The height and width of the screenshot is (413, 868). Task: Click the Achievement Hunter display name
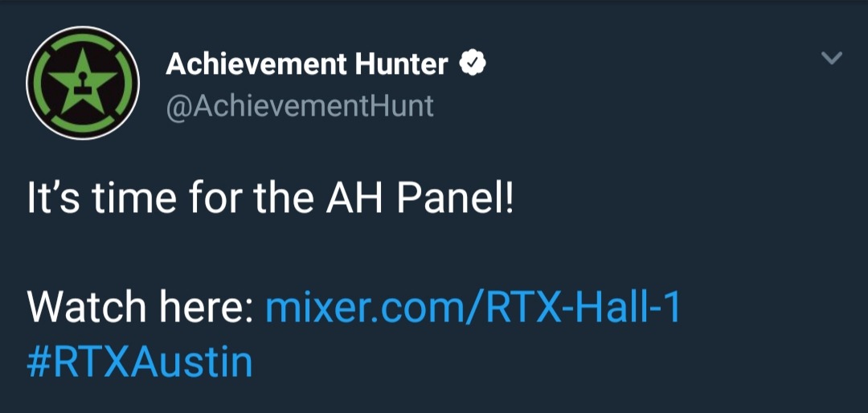tap(306, 64)
